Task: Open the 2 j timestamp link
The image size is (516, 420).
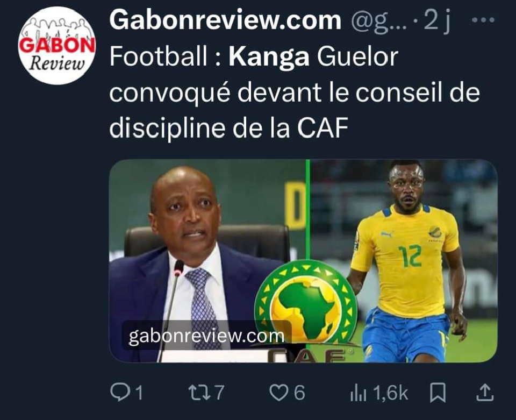Action: click(437, 21)
